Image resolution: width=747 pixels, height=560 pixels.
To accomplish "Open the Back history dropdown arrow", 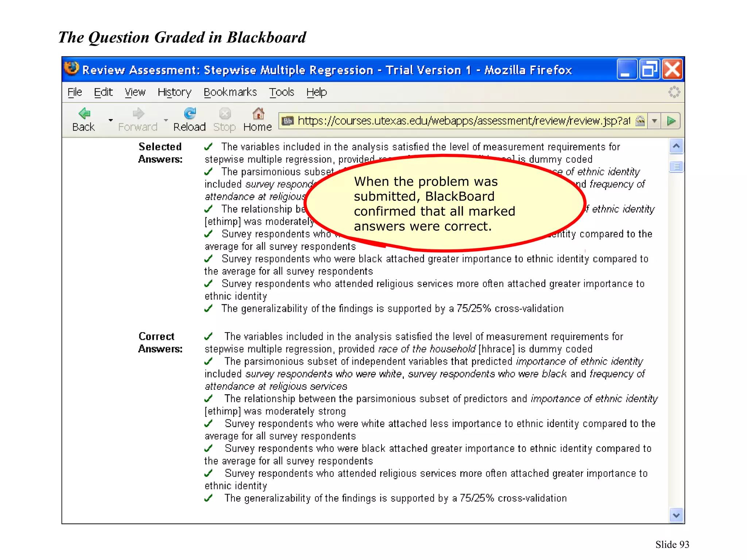I will pos(111,120).
